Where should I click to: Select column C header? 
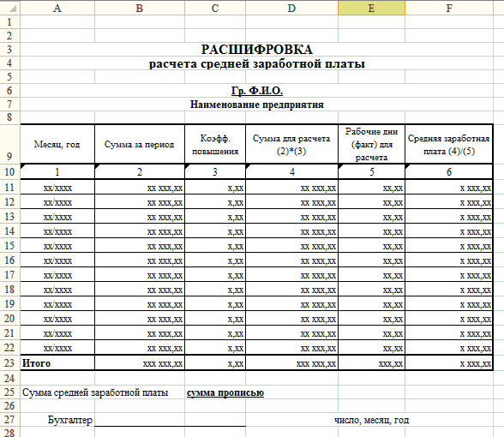[215, 8]
